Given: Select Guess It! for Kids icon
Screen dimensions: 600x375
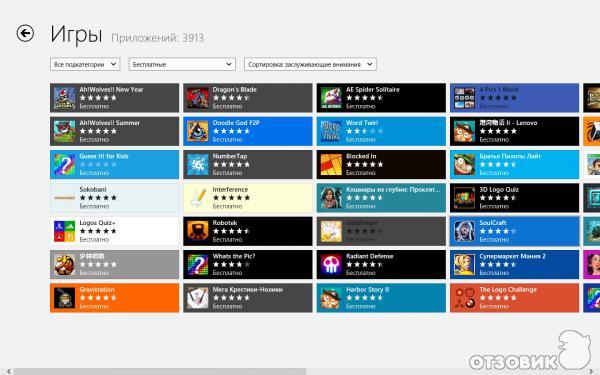Looking at the screenshot, I should point(64,165).
